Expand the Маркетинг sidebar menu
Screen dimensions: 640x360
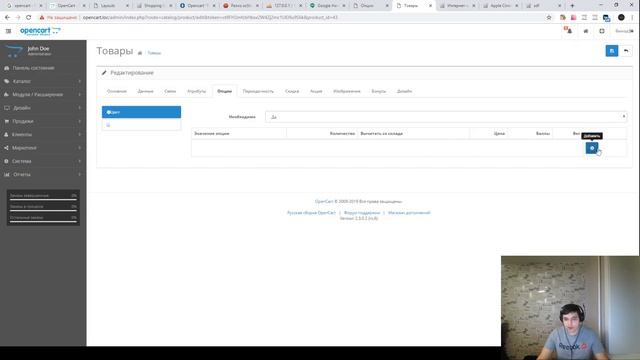43,148
